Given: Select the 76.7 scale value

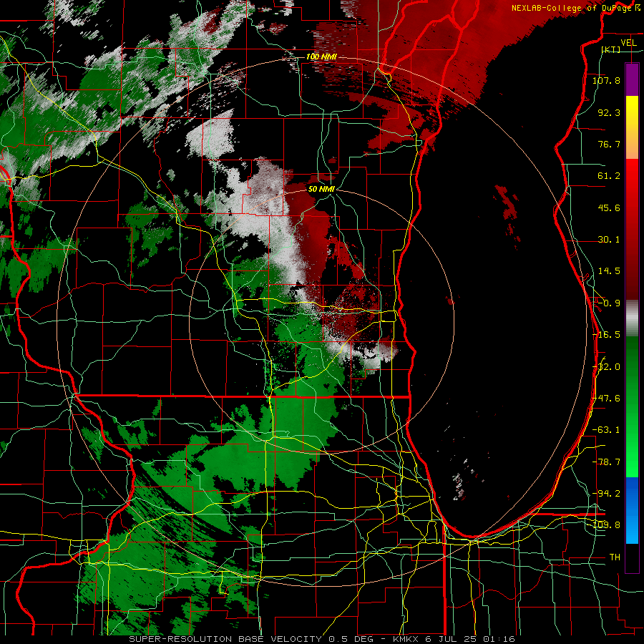Looking at the screenshot, I should click(609, 144).
